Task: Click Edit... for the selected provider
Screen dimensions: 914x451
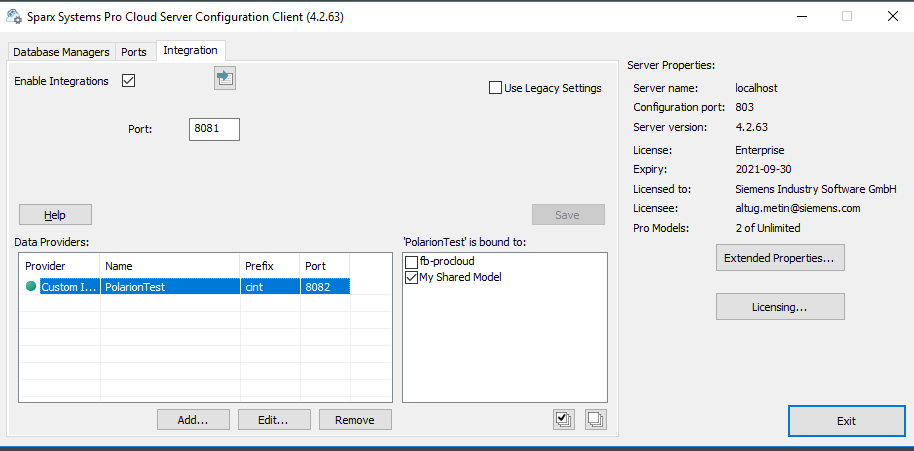Action: pos(275,420)
